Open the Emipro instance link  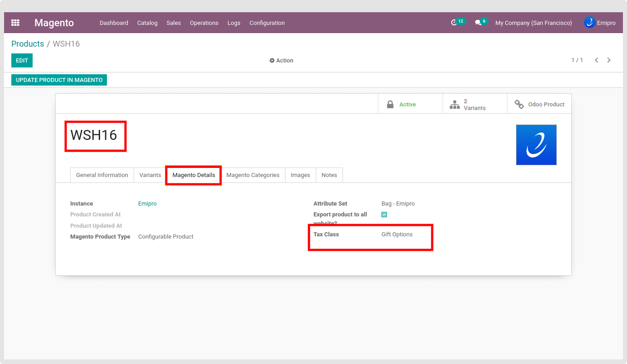147,204
